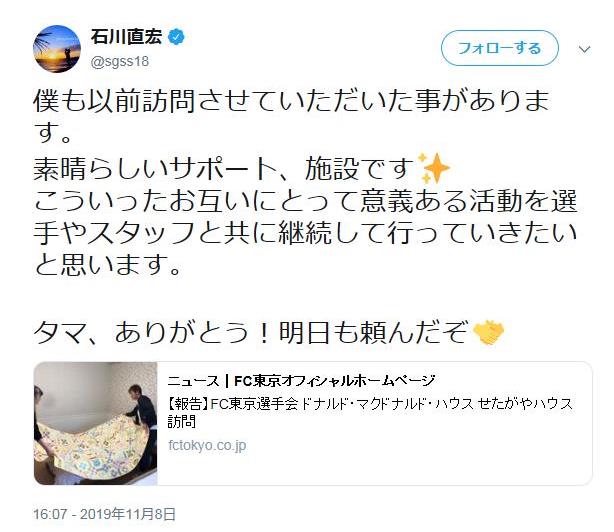Click the tweet's first line 僕も以前訪問
The image size is (614, 532).
[291, 101]
